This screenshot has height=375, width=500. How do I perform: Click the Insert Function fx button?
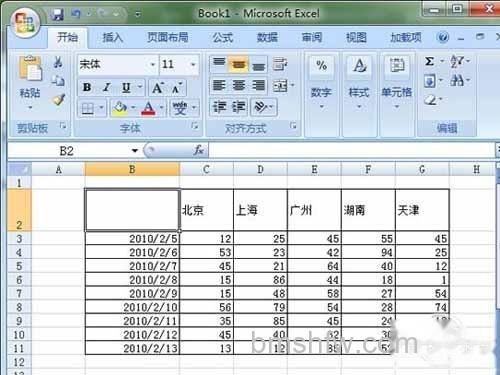pos(199,150)
